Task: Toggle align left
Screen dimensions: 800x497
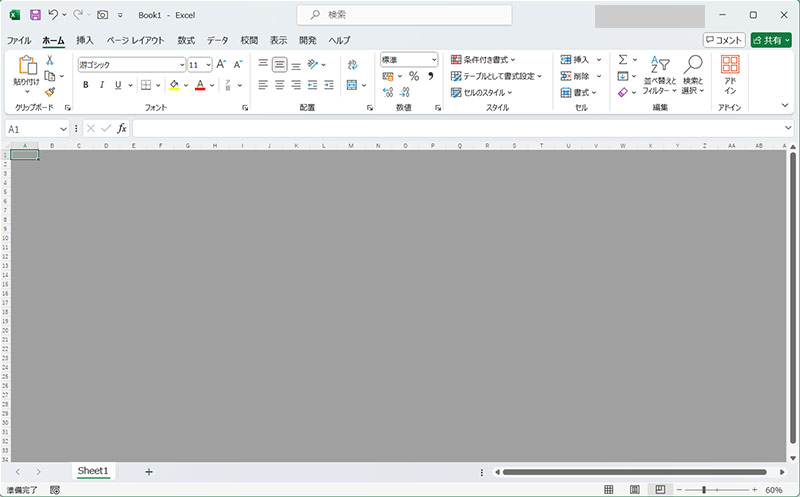Action: 263,85
